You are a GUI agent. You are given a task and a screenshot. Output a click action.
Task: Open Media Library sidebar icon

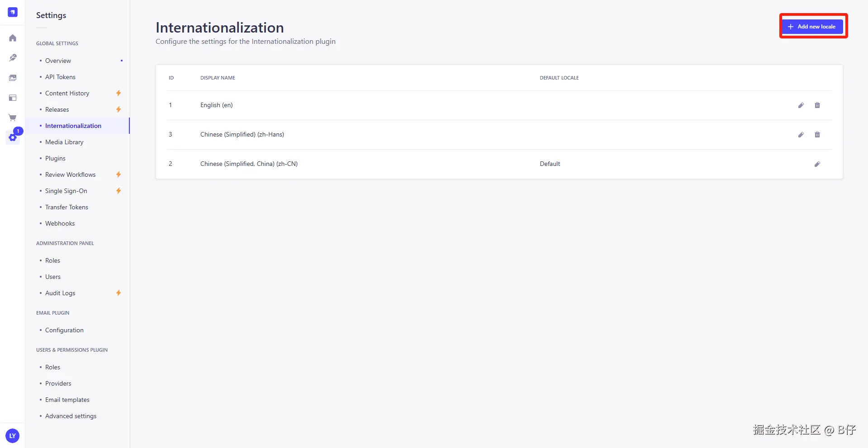coord(13,78)
